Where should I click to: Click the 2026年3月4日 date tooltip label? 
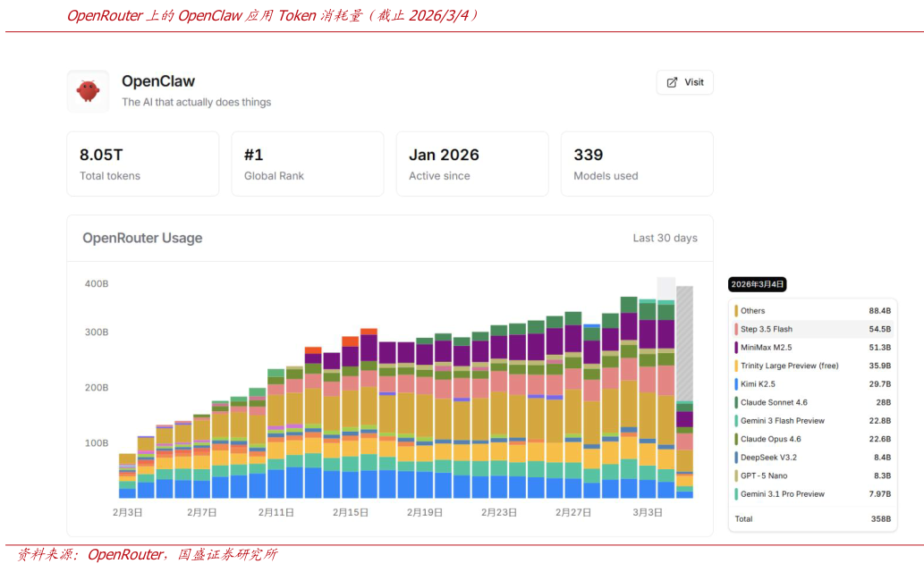(x=758, y=284)
